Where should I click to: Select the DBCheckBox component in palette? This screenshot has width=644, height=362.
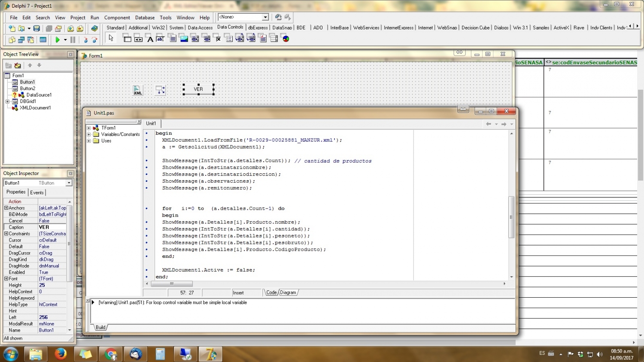coord(218,39)
